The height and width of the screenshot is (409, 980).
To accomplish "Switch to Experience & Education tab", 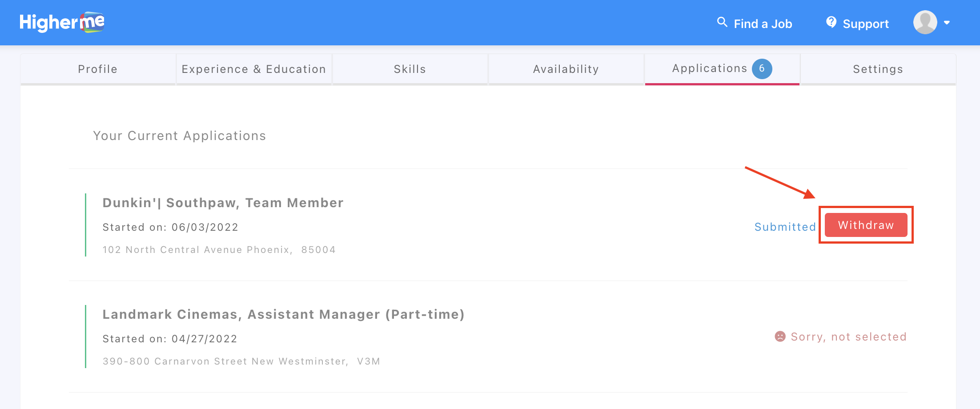I will [x=254, y=69].
